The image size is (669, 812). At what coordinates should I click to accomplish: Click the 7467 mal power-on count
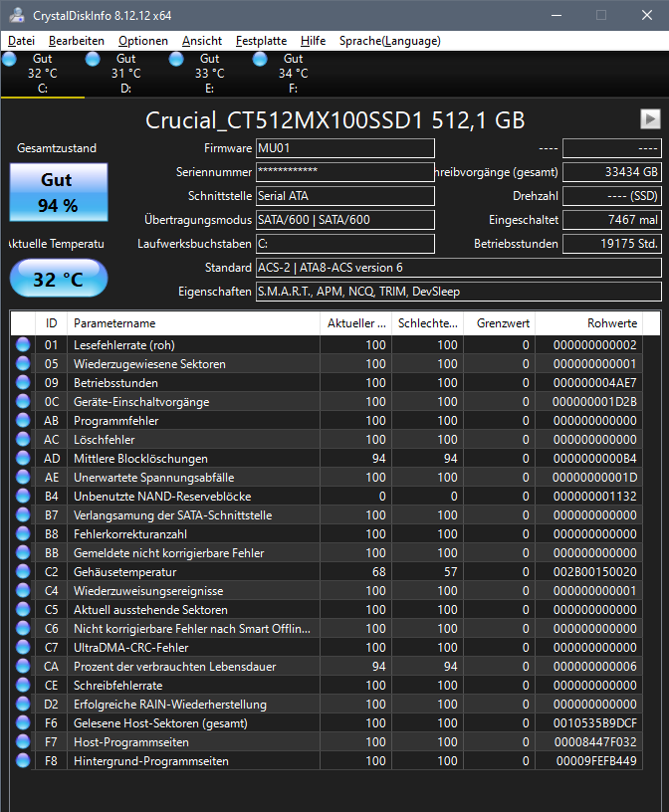click(x=612, y=220)
